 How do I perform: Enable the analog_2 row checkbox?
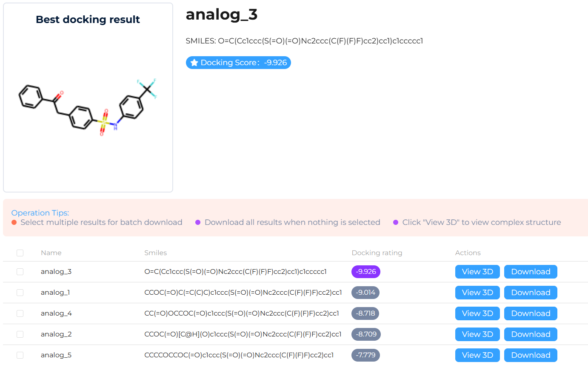coord(20,334)
